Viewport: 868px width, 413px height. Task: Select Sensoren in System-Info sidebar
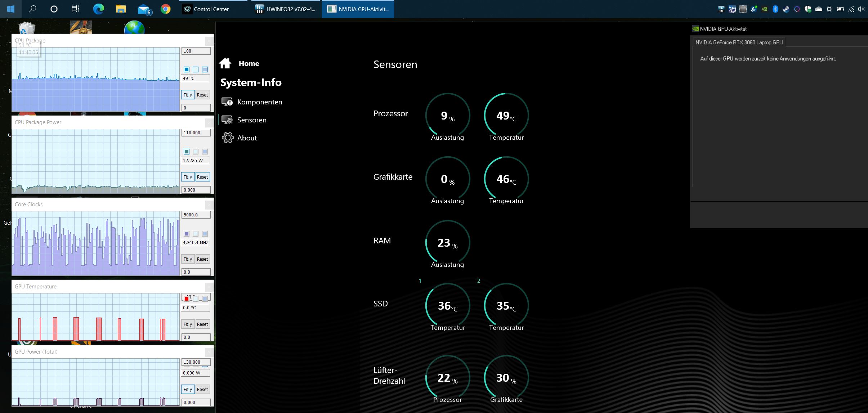click(244, 120)
